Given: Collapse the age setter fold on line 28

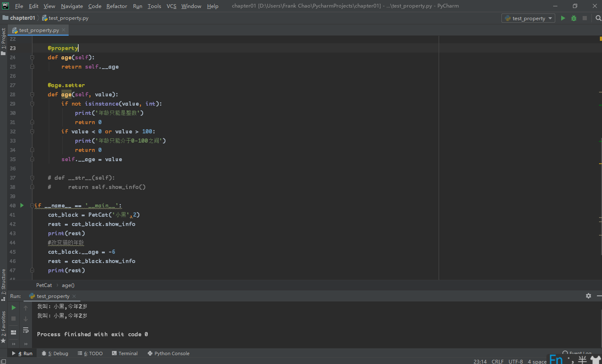Looking at the screenshot, I should [x=32, y=94].
